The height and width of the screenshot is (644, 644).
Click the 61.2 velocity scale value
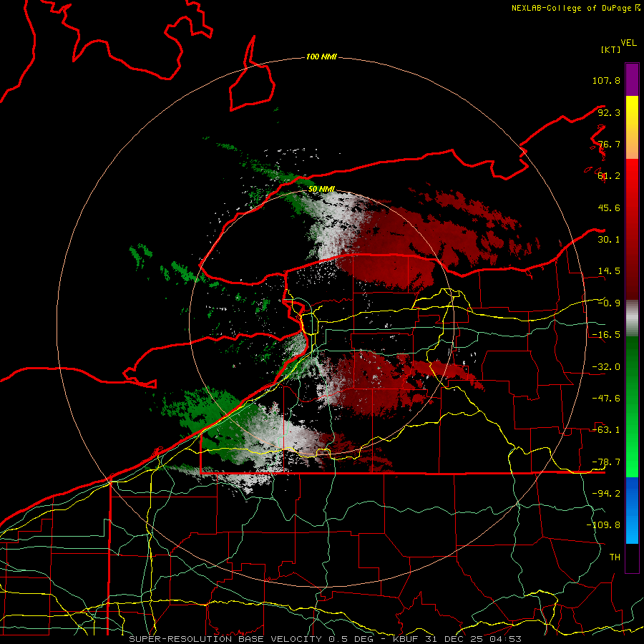point(609,176)
